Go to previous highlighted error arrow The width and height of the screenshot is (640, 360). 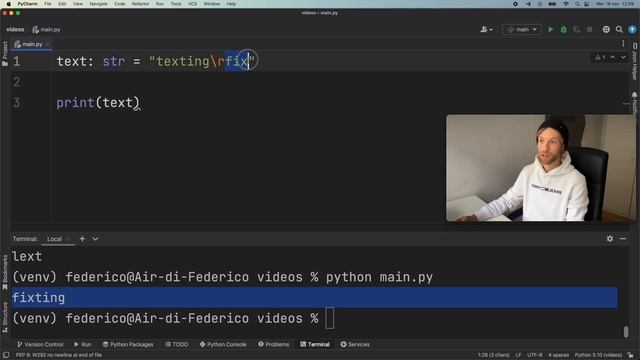(x=613, y=57)
